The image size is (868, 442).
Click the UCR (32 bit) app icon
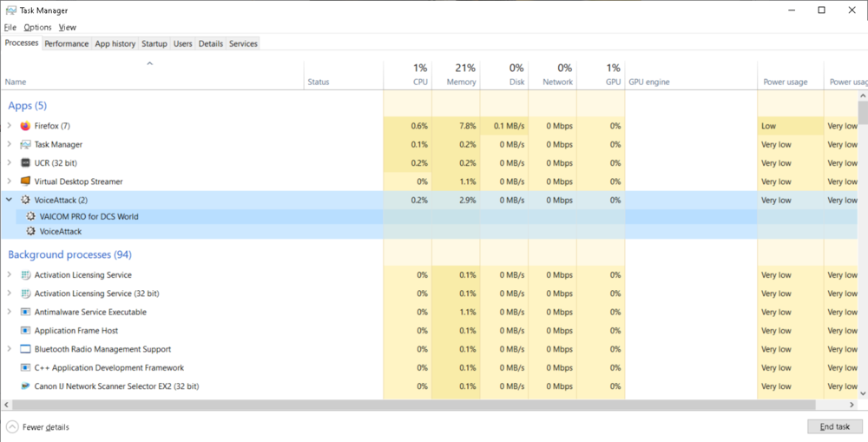[25, 163]
